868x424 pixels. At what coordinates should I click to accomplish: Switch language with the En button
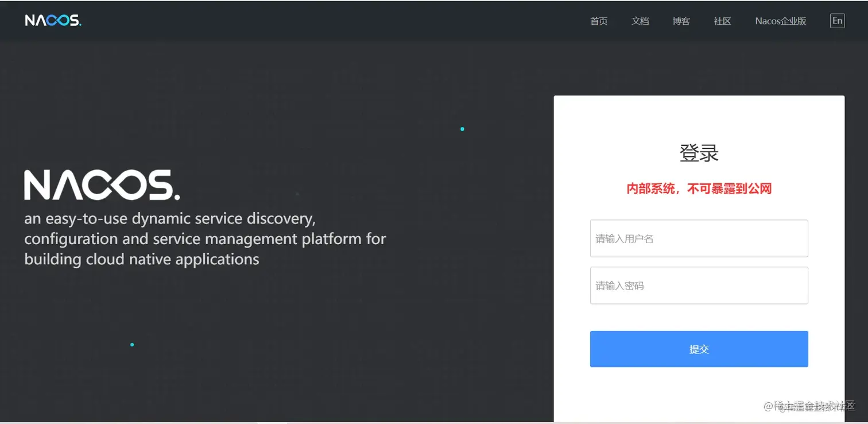tap(838, 21)
